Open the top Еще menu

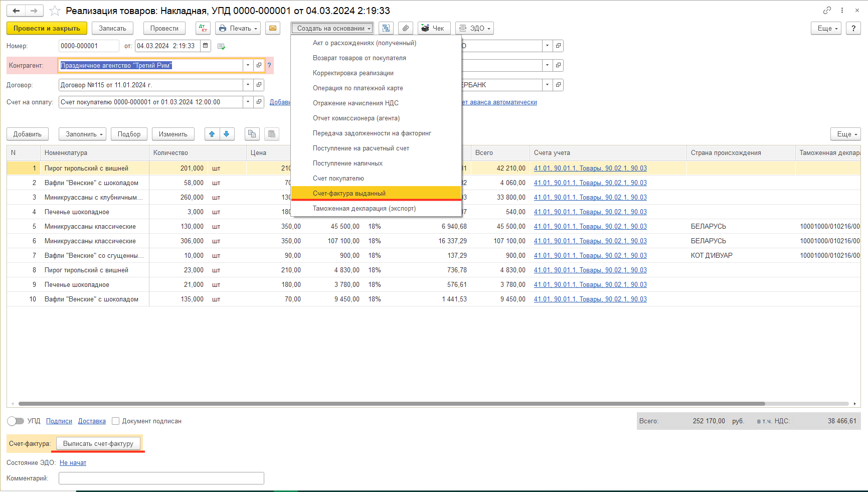click(x=826, y=28)
